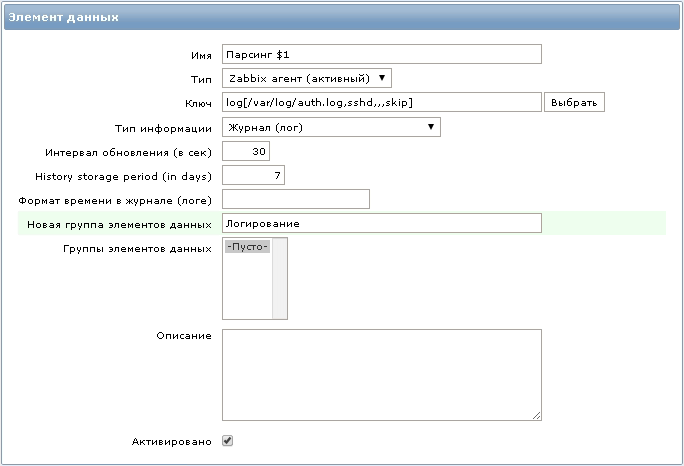Click the "History storage period (in days)" label
Viewport: 684px width, 466px height.
tap(124, 176)
